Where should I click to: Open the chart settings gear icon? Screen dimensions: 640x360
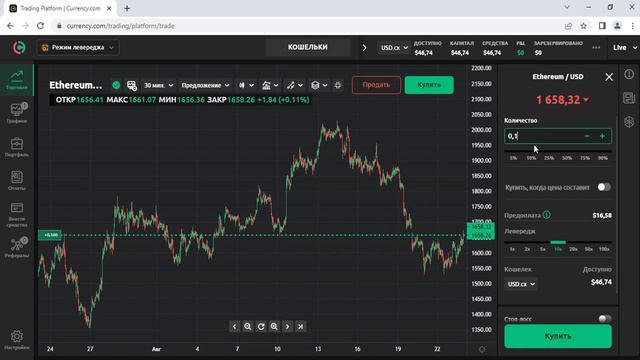tap(338, 85)
